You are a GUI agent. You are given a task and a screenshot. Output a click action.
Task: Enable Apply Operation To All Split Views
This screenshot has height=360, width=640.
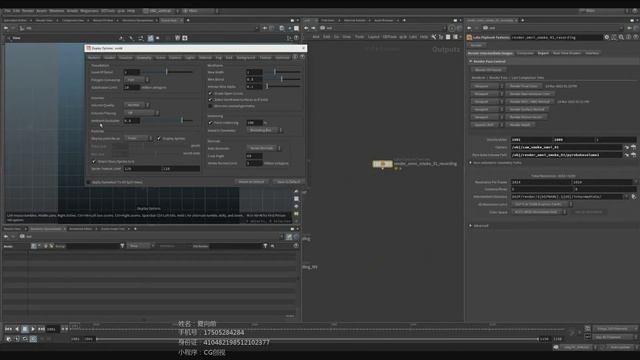(x=89, y=182)
